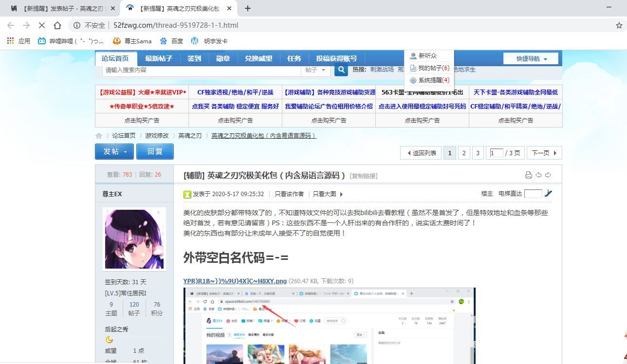Click the 只看该作者 link

(x=289, y=194)
